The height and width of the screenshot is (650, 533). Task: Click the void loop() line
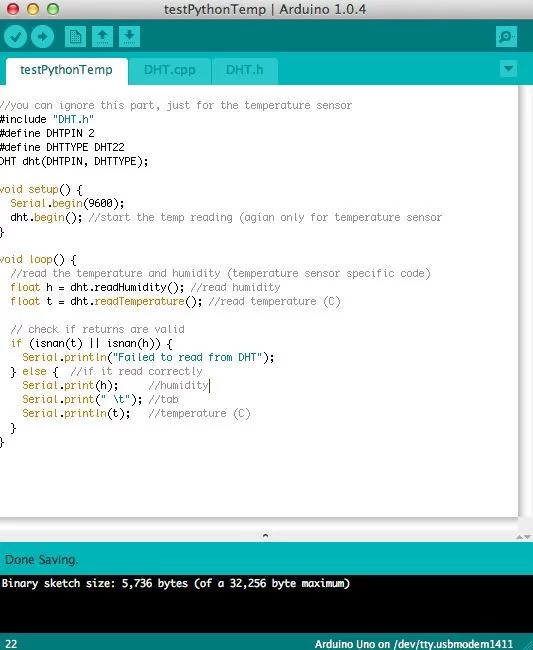coord(39,260)
